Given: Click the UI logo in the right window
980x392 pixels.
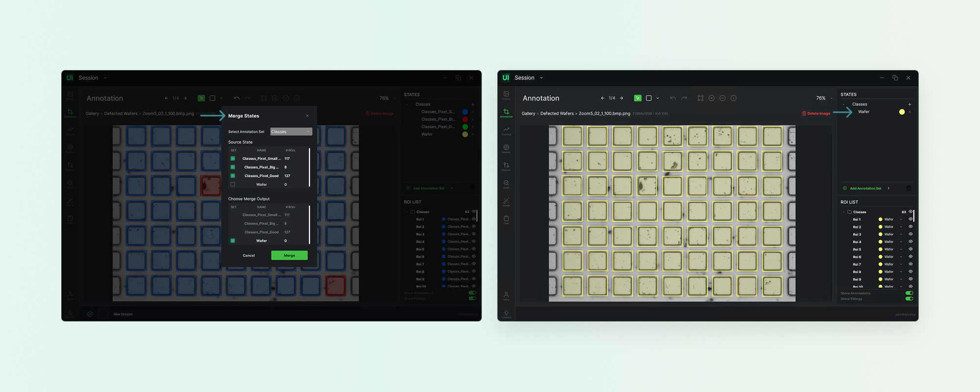Looking at the screenshot, I should 506,77.
